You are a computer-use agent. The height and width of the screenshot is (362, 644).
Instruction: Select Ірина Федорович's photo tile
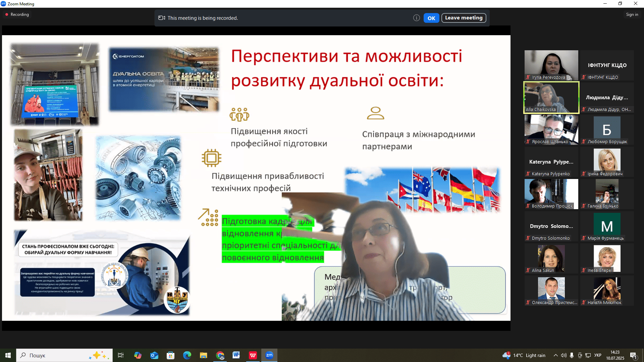coord(607,162)
